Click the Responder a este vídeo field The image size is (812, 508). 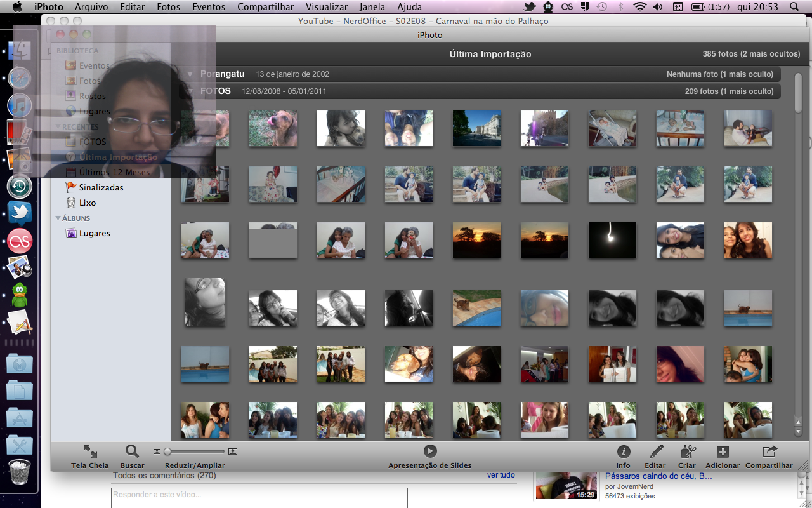pos(259,497)
